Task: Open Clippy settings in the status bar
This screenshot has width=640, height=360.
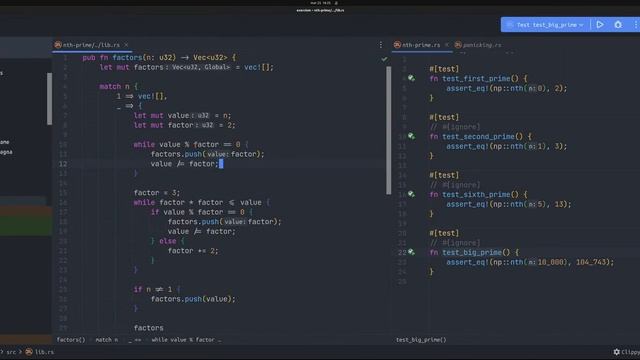Action: click(627, 352)
